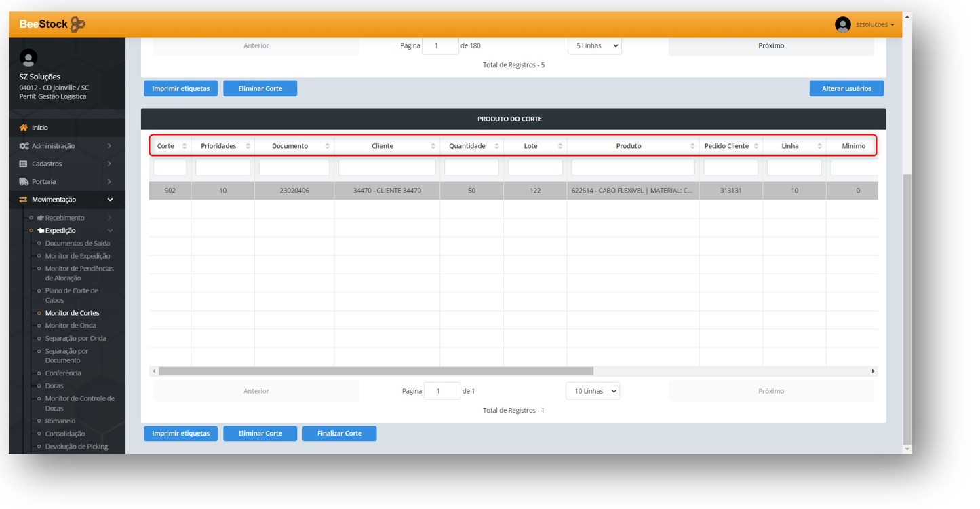Click the Movimentação arrows icon
980x509 pixels.
24,200
